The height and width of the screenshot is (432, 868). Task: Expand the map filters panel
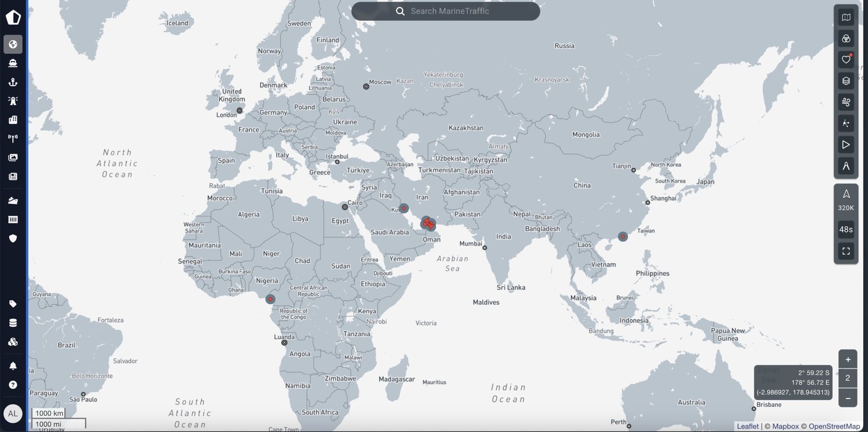(x=846, y=38)
